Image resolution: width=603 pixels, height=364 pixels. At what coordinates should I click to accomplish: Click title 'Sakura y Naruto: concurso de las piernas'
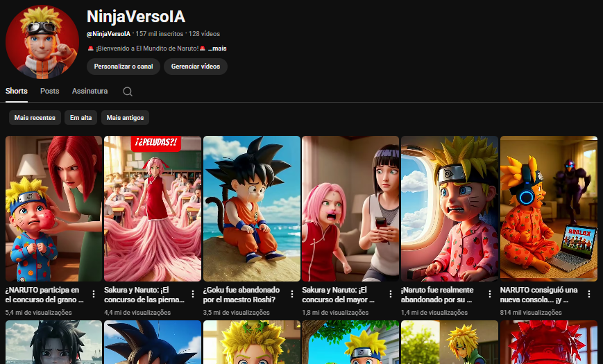click(144, 295)
